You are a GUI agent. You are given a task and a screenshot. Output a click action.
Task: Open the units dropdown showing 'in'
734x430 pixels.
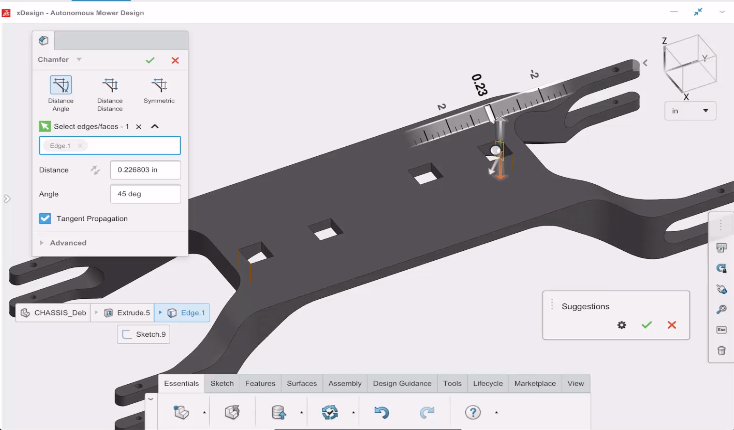tap(692, 110)
